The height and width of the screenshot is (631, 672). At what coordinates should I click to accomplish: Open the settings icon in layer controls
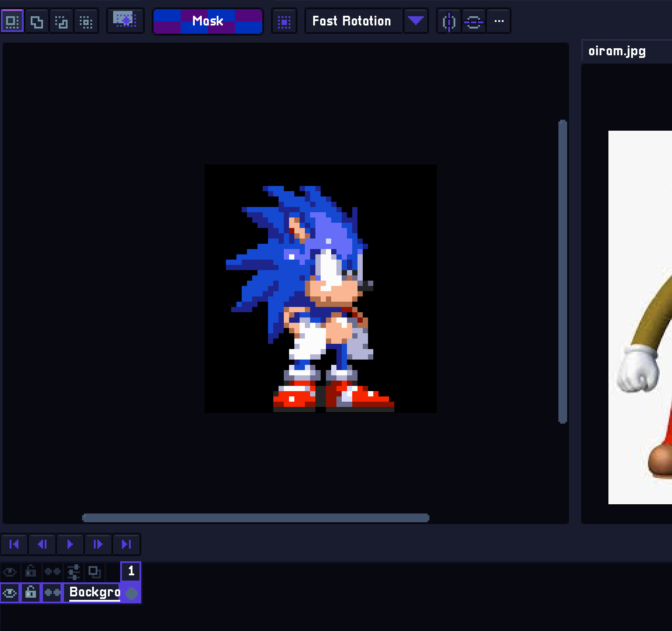coord(74,571)
